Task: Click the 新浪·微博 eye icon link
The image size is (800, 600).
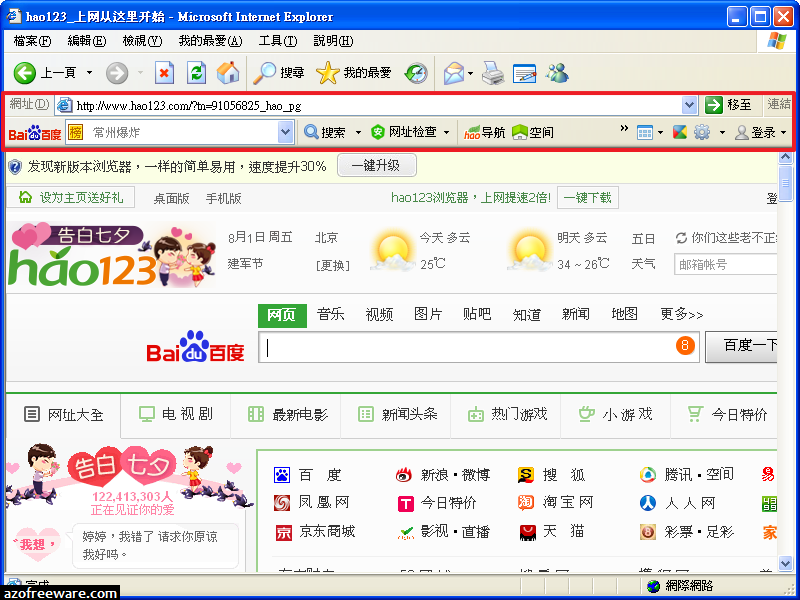Action: (x=404, y=476)
